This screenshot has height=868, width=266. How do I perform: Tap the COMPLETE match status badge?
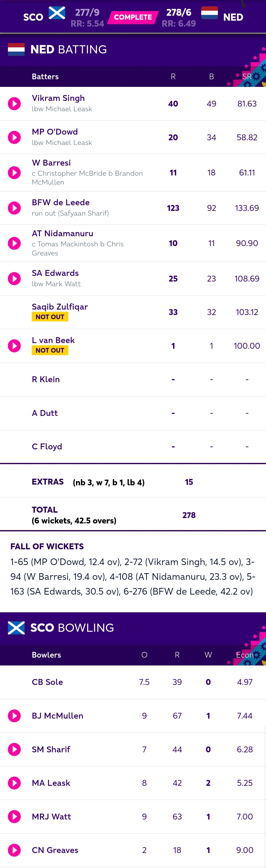tap(133, 17)
